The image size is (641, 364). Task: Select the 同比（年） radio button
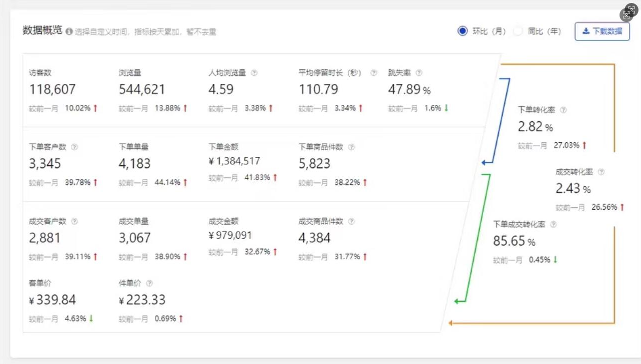pos(518,31)
